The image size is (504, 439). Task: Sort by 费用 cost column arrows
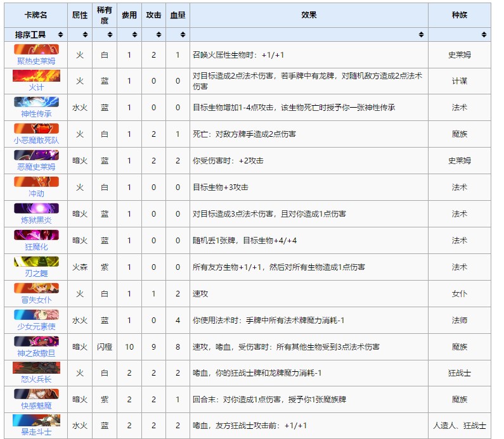click(x=135, y=34)
